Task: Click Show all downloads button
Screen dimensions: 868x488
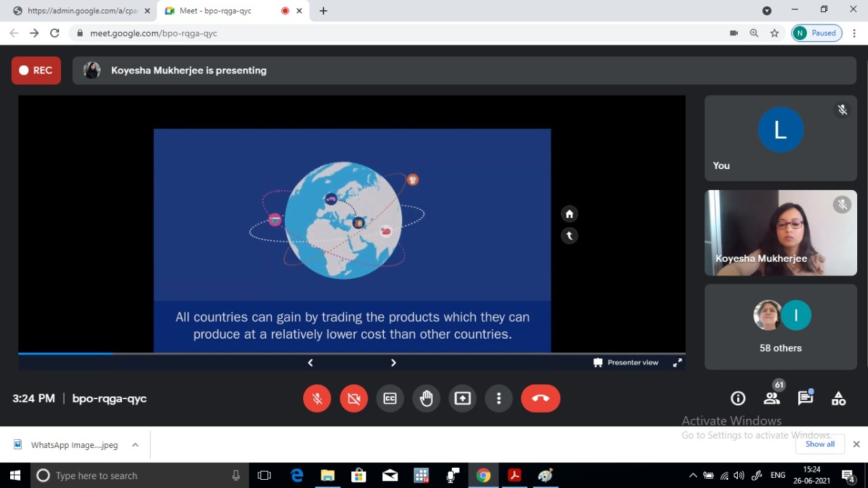Action: coord(820,445)
